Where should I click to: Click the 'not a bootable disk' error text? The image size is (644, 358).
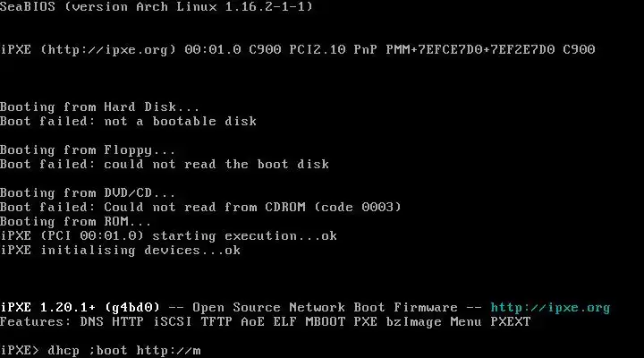pyautogui.click(x=181, y=121)
